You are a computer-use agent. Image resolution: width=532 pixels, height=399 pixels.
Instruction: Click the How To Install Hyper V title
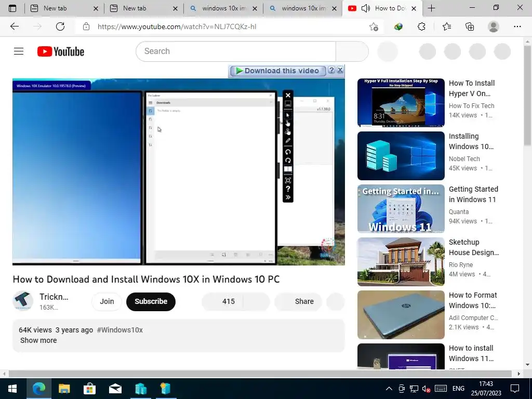(x=472, y=88)
